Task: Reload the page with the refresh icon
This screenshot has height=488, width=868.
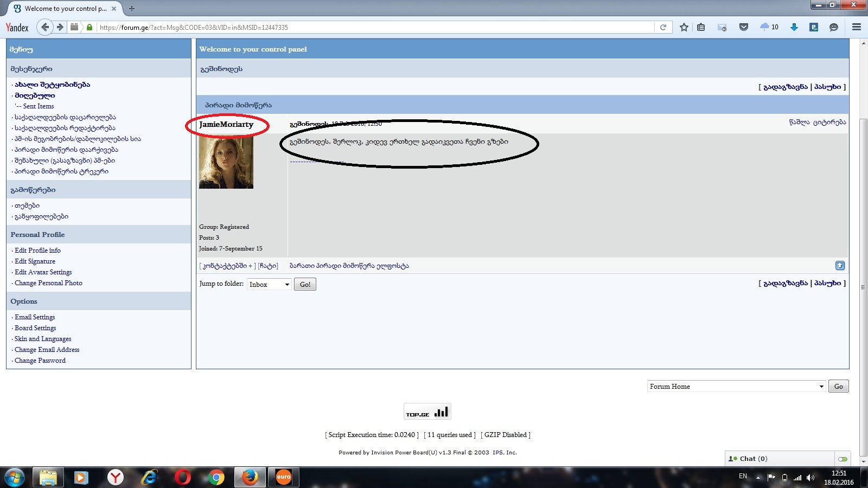Action: coord(663,27)
